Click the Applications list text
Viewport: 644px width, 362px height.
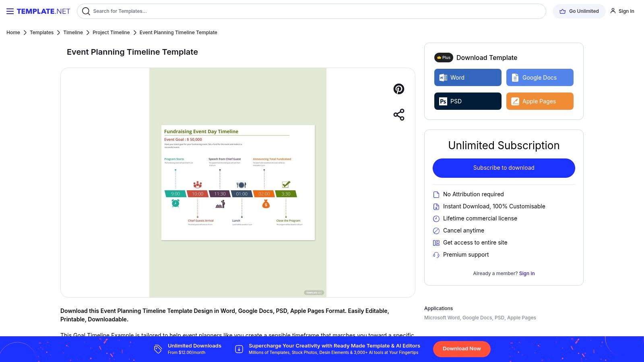pyautogui.click(x=480, y=318)
